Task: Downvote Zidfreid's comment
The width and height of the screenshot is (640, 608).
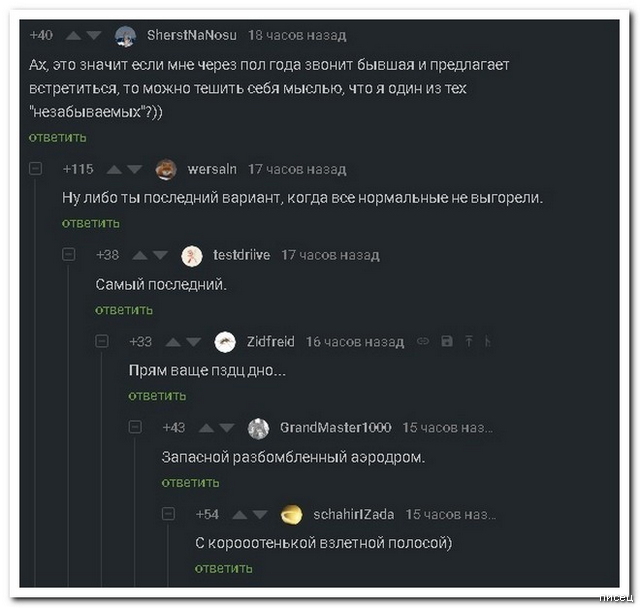Action: tap(194, 342)
